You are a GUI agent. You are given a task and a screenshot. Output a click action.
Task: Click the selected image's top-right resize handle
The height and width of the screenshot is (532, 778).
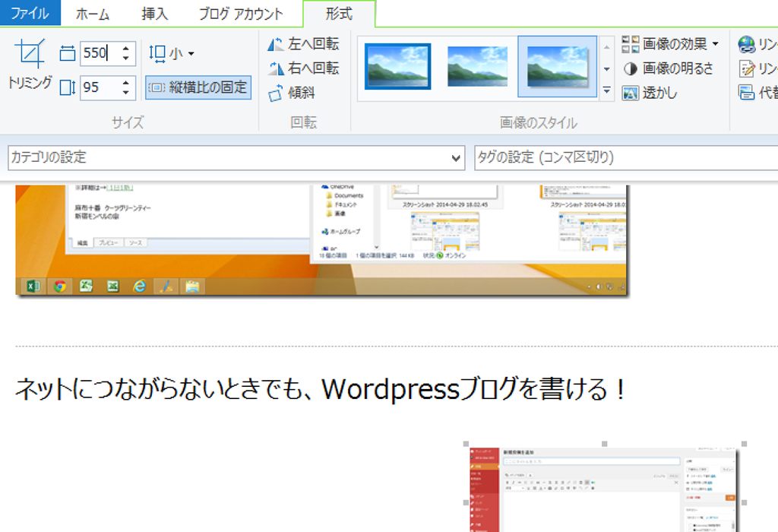tap(744, 444)
